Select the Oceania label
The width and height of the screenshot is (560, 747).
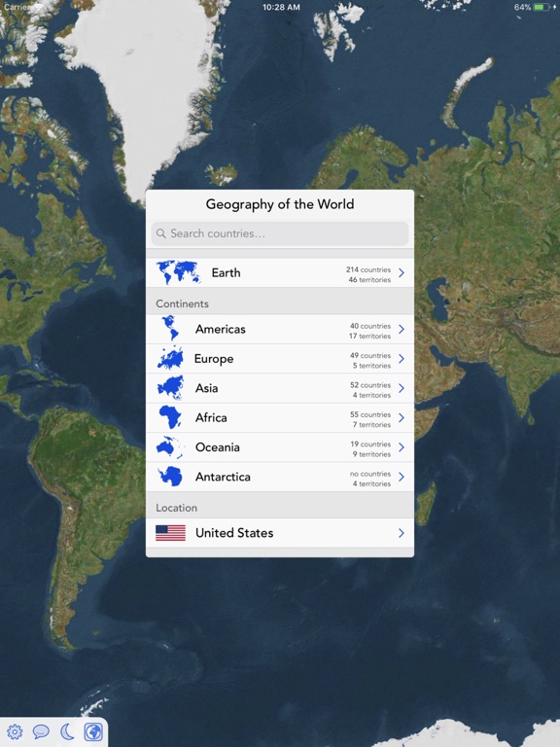[218, 446]
